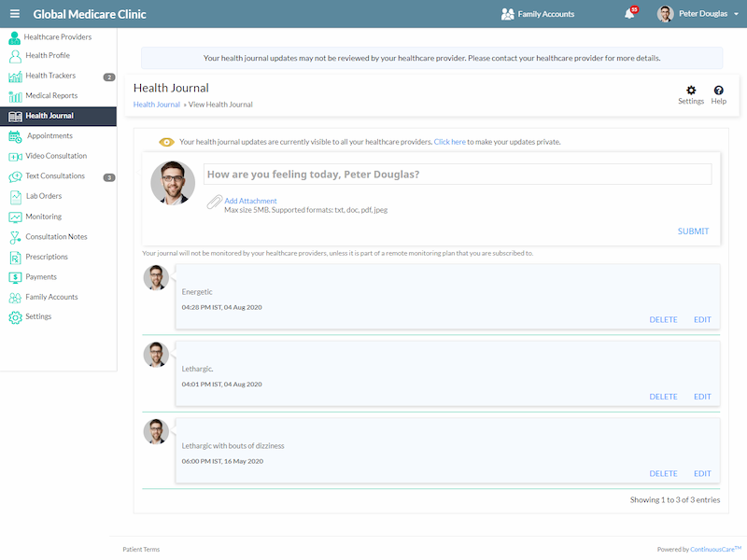Viewport: 747px width, 560px height.
Task: Open Health Trackers in sidebar
Action: point(50,76)
